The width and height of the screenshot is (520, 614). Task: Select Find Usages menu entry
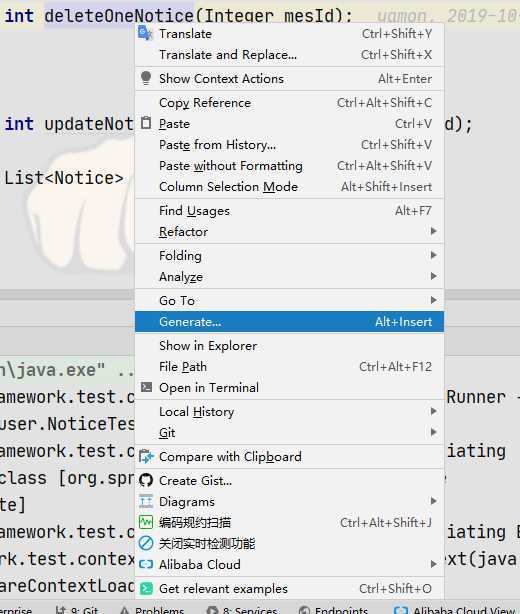289,211
